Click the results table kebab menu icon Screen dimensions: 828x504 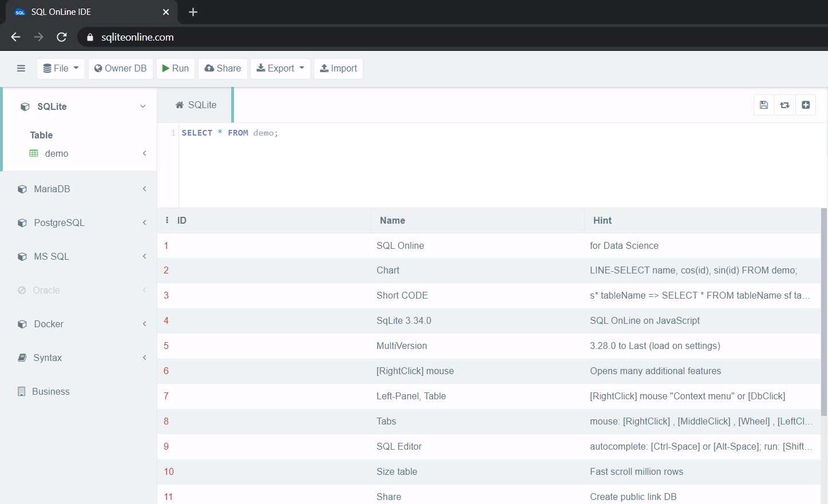coord(167,220)
